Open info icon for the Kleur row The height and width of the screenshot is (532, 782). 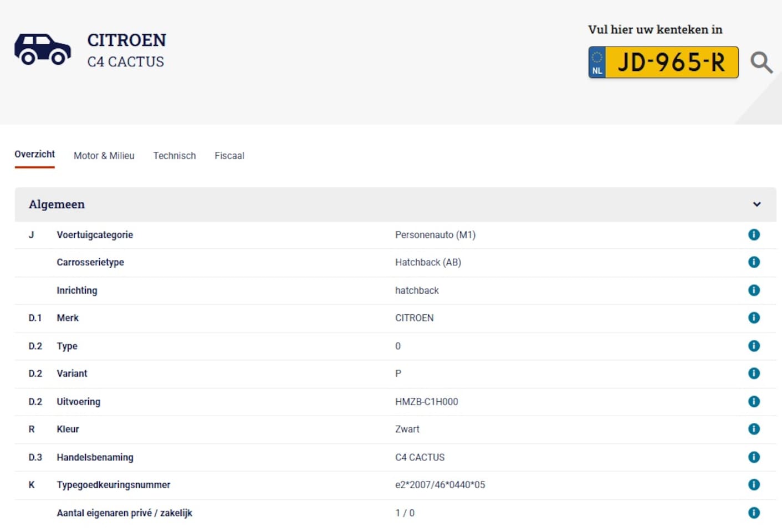coord(754,429)
